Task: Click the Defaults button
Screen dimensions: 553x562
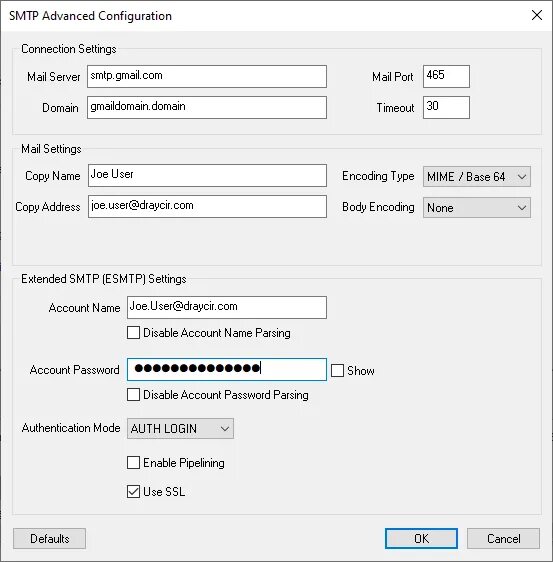Action: tap(49, 538)
